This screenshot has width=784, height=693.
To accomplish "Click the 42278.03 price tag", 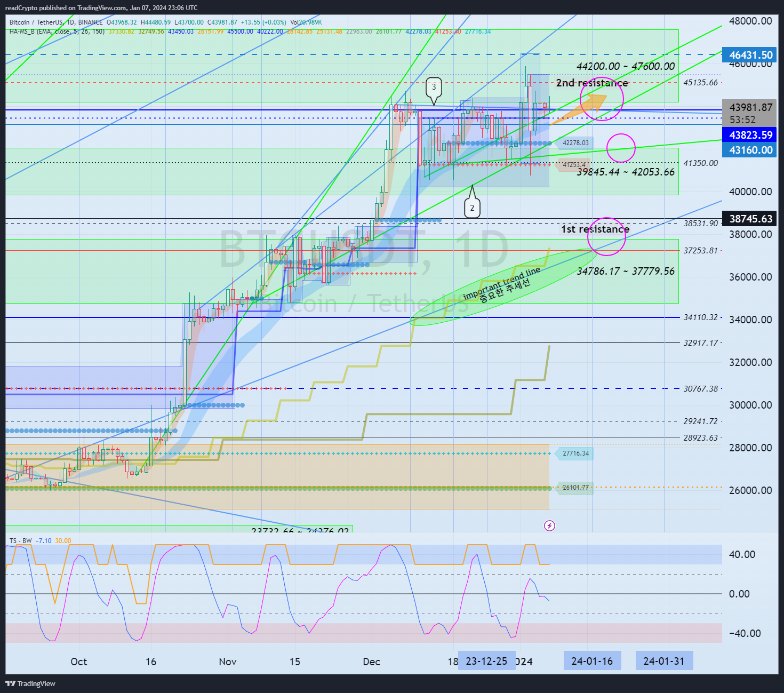I will [573, 143].
